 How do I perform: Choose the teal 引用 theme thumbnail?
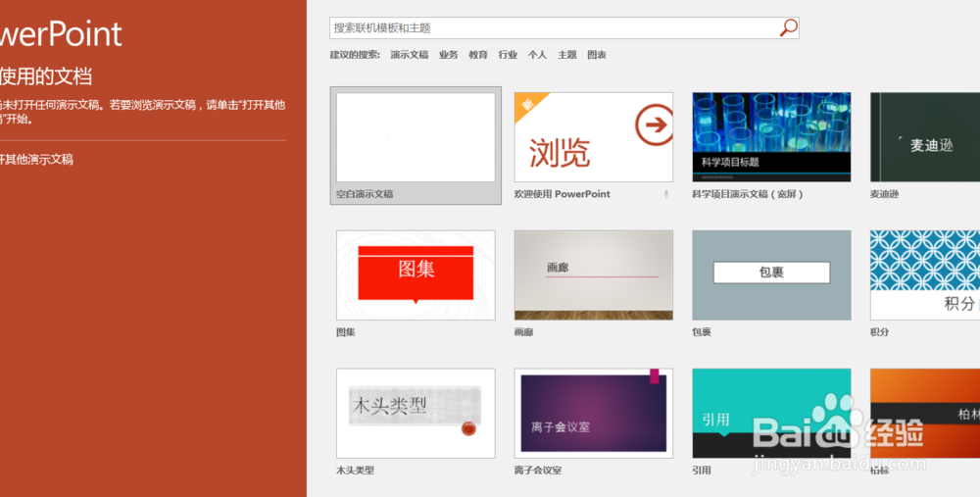point(771,414)
